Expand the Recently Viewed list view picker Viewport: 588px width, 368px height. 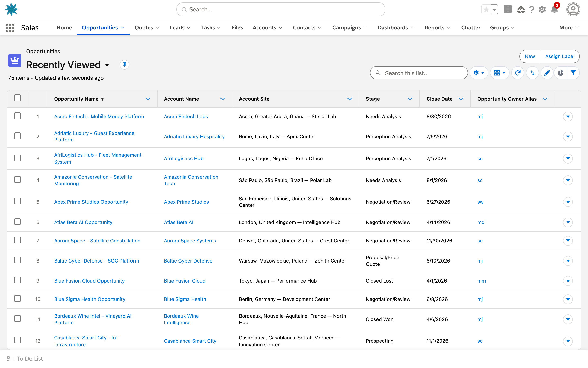click(107, 65)
